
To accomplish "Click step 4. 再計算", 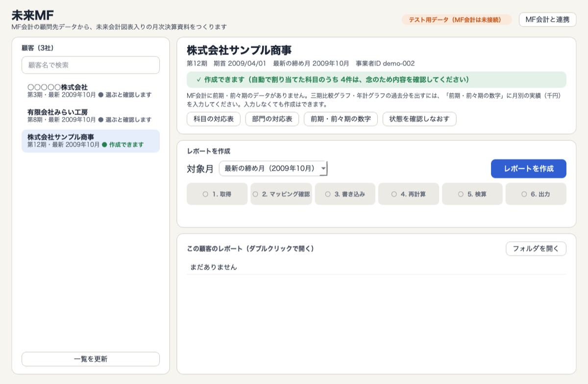I will point(409,194).
